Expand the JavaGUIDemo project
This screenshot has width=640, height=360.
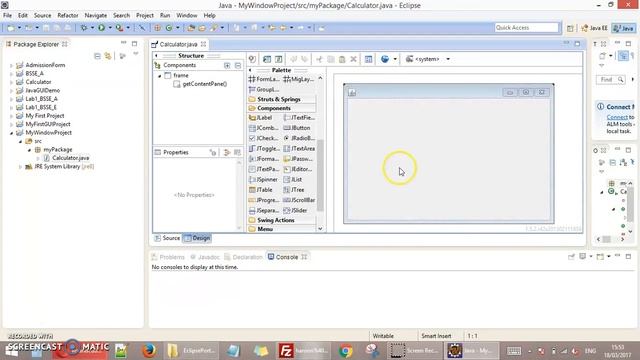(11, 91)
